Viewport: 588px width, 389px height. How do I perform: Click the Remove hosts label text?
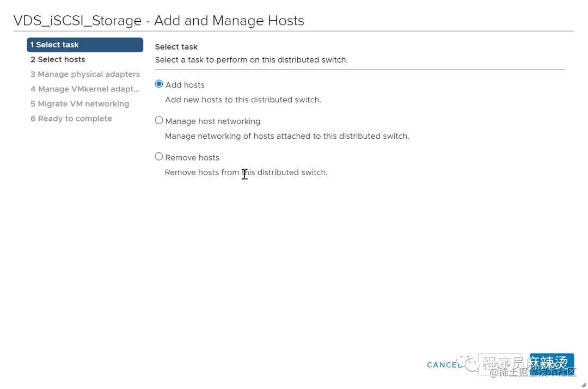(x=192, y=158)
